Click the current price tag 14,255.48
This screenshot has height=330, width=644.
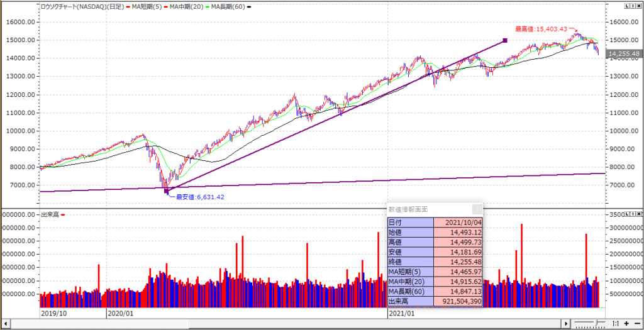tap(624, 55)
